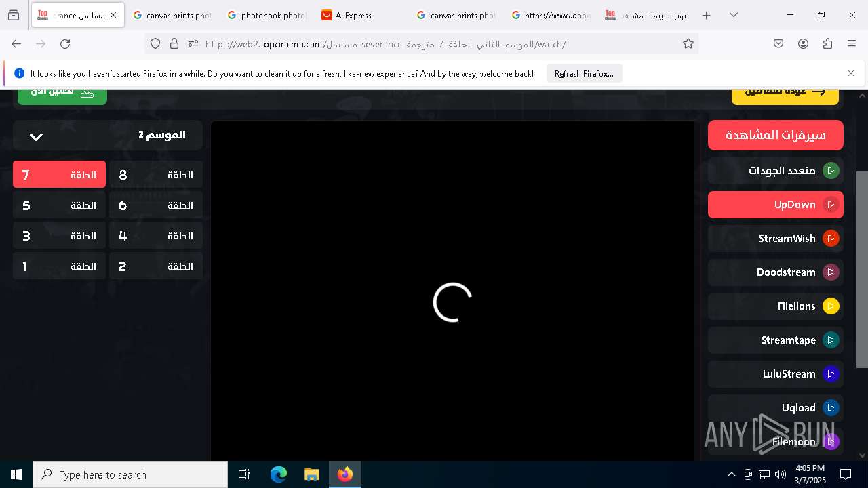Reload the current page
The image size is (868, 488).
point(65,43)
